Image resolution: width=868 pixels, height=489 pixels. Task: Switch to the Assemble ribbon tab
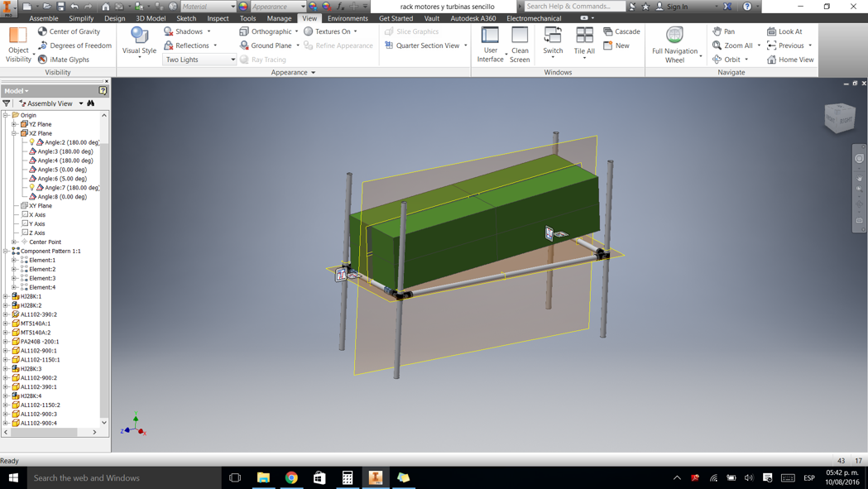tap(43, 18)
